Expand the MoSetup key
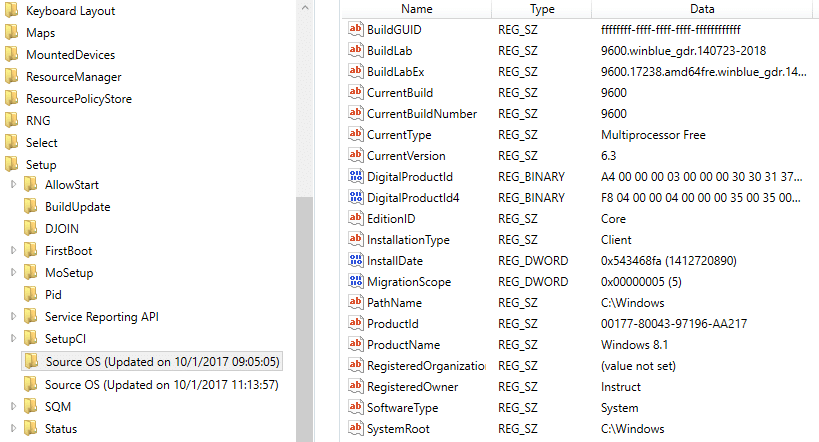Image resolution: width=819 pixels, height=442 pixels. (x=14, y=272)
